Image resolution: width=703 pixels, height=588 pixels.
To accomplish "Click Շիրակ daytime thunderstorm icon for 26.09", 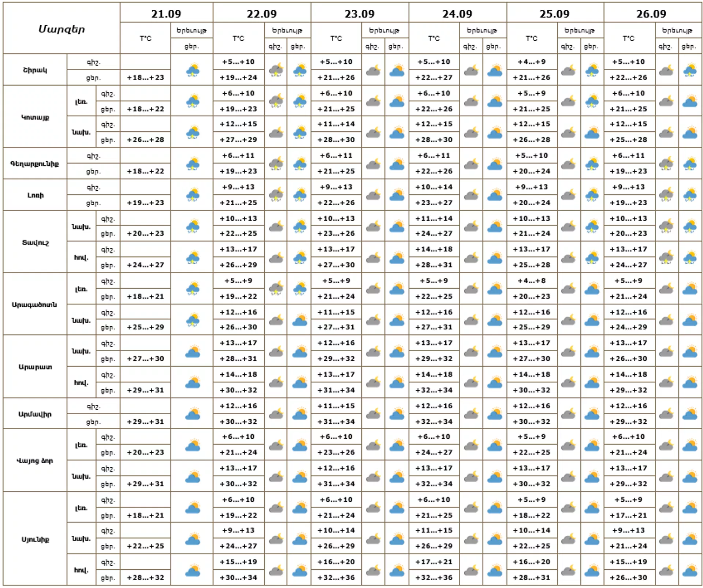I will point(690,70).
